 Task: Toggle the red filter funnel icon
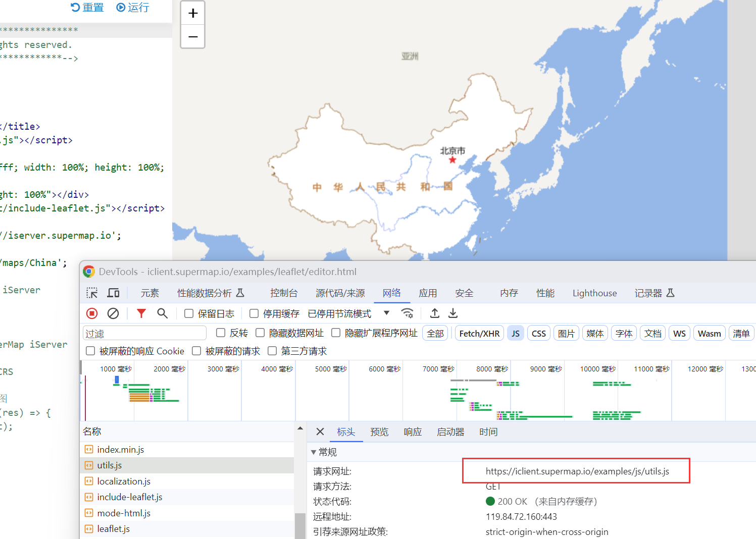pyautogui.click(x=141, y=313)
